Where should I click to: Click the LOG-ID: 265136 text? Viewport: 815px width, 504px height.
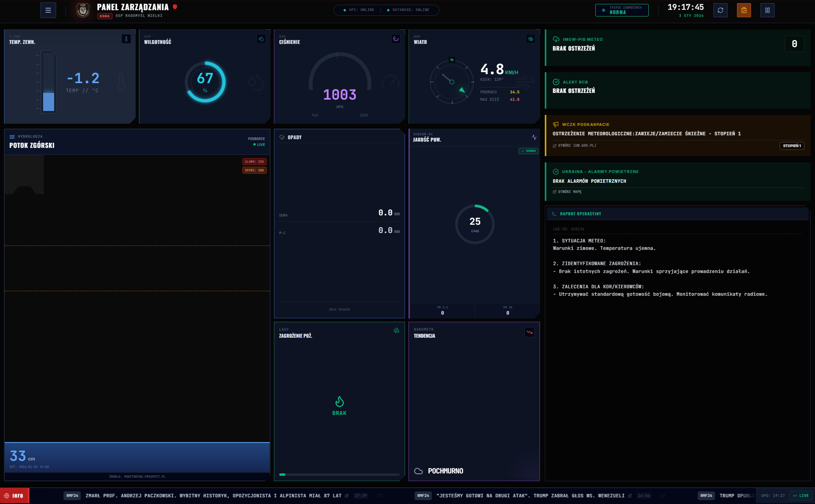point(569,229)
